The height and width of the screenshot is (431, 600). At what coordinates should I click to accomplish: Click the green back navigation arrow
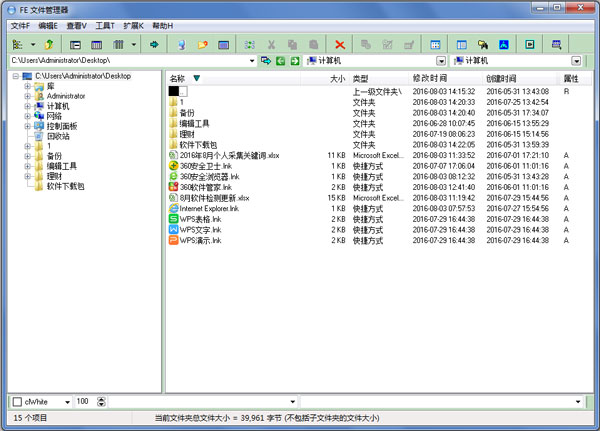281,61
